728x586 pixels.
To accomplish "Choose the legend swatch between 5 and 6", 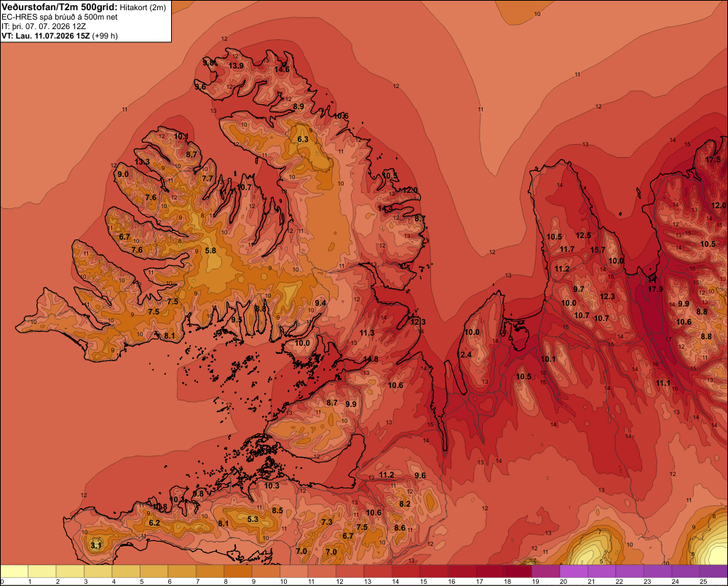I will coord(154,571).
